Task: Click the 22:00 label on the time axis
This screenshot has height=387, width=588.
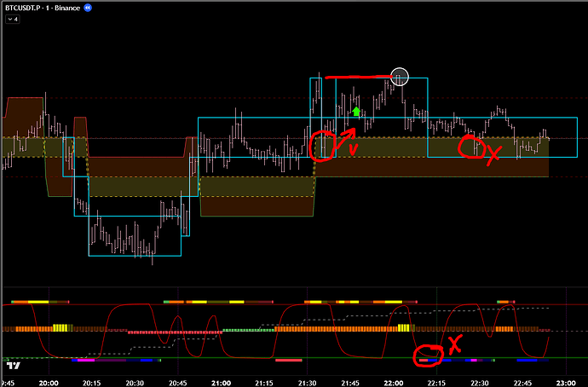Action: click(394, 380)
